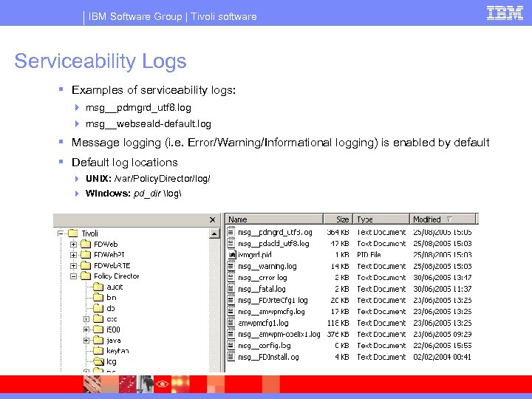Expand the etc folder node
532x399 pixels.
[x=86, y=319]
